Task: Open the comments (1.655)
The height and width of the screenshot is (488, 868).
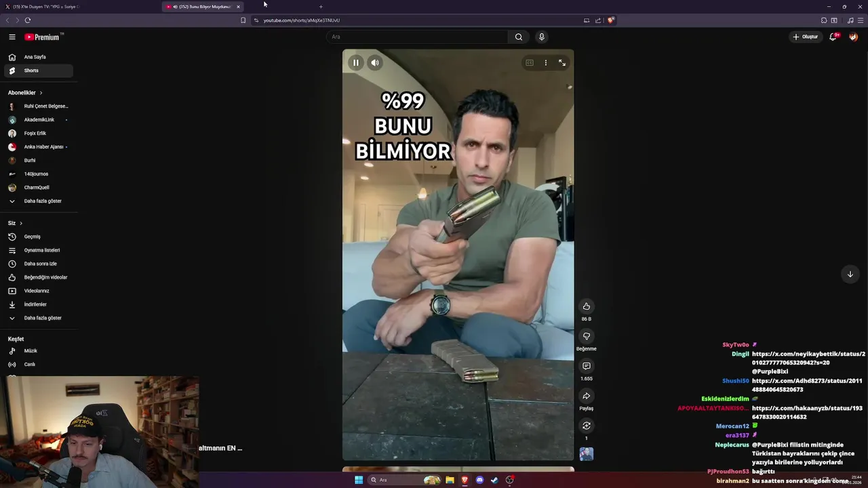Action: click(587, 366)
